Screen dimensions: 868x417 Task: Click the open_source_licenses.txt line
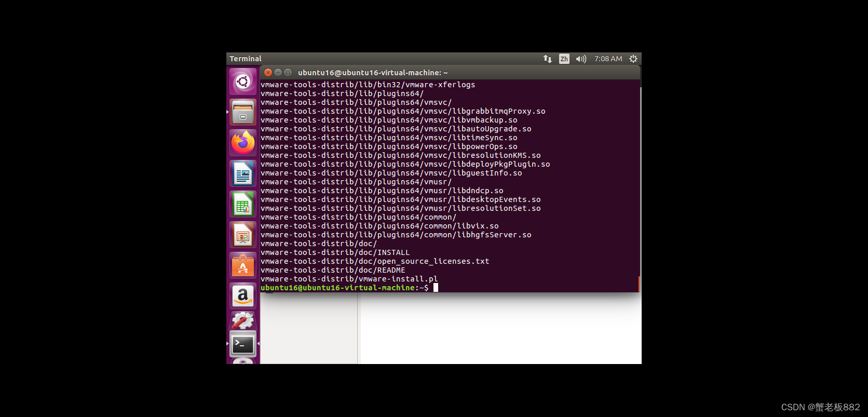coord(375,261)
